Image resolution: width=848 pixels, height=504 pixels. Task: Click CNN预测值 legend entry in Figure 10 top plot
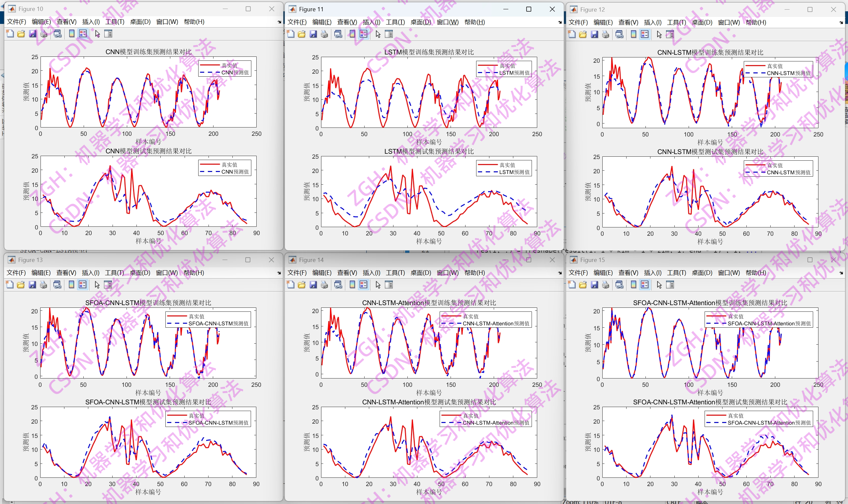point(235,73)
